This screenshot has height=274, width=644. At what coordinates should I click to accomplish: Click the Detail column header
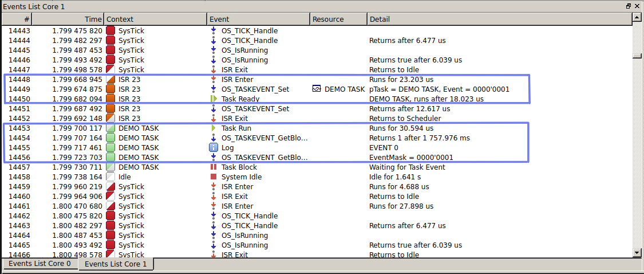tap(498, 19)
